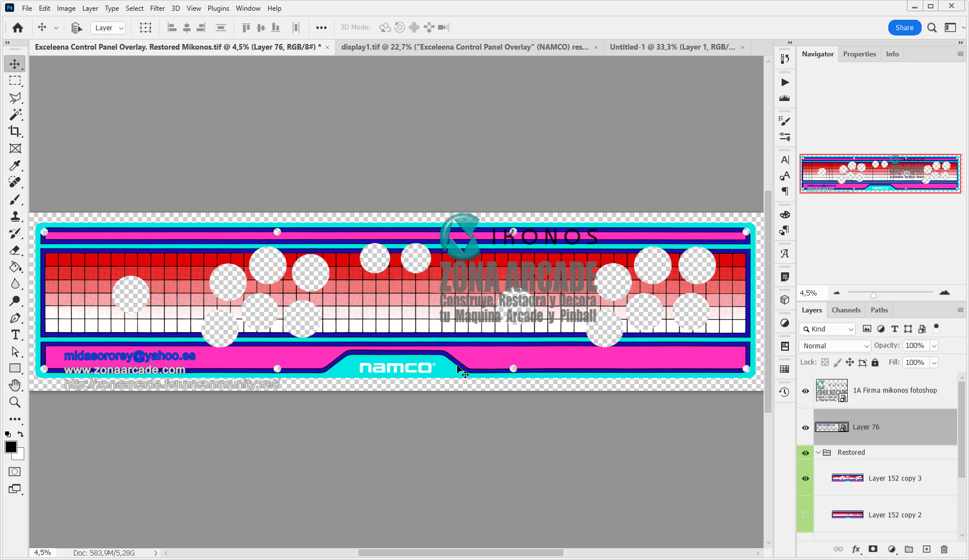Image resolution: width=969 pixels, height=560 pixels.
Task: Create a new layer in the Layers panel
Action: [x=926, y=549]
